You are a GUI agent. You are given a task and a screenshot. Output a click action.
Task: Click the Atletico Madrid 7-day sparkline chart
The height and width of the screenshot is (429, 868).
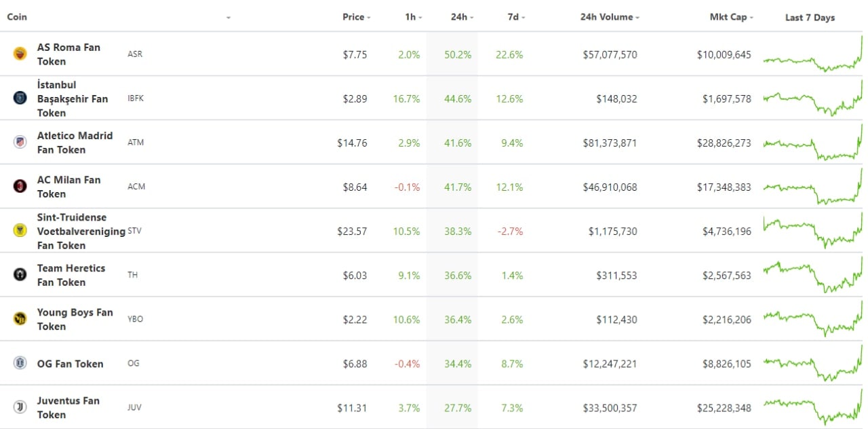pos(812,143)
